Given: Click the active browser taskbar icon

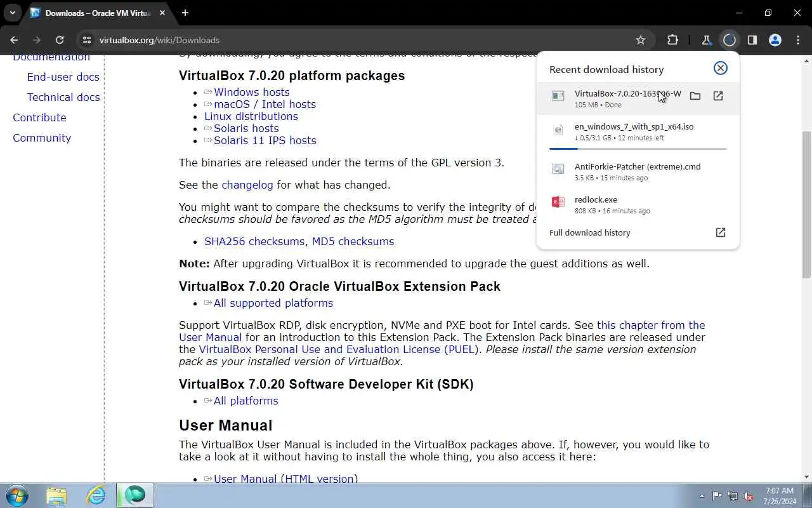Looking at the screenshot, I should coord(135,495).
